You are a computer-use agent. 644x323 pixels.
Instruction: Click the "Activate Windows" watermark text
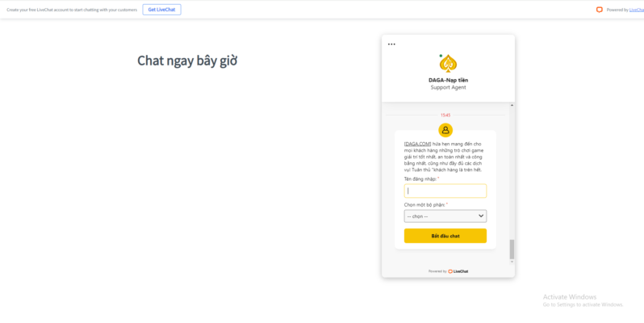click(x=570, y=296)
